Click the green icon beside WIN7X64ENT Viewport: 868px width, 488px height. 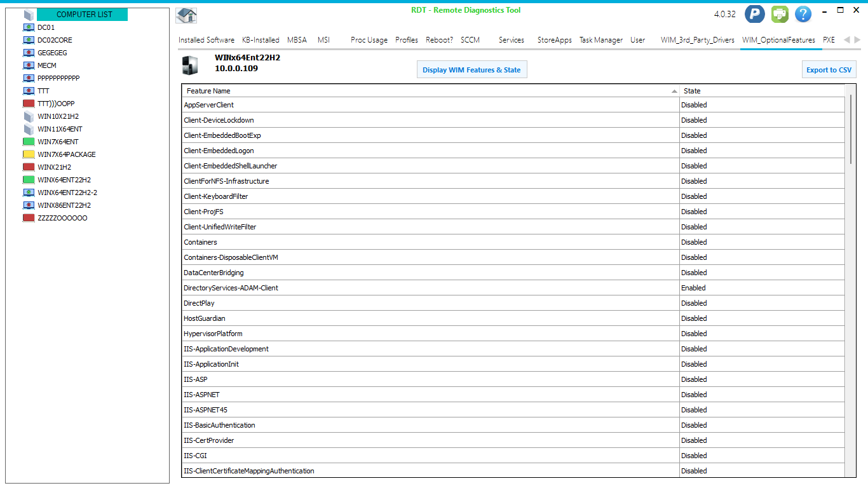pos(29,142)
